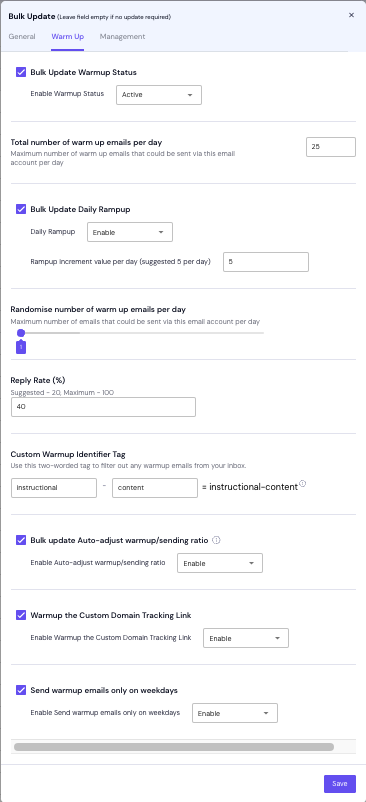The height and width of the screenshot is (802, 366).
Task: Click the first tag word field 'instructional'
Action: [x=54, y=488]
